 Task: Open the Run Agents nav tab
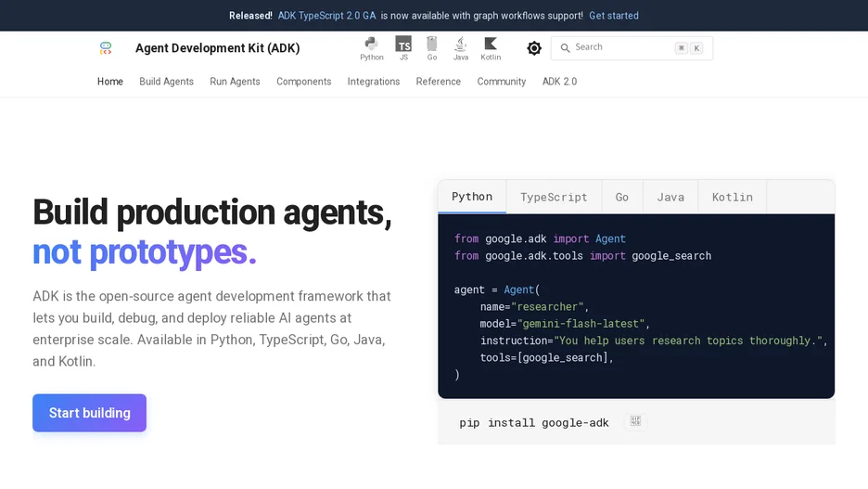coord(235,82)
